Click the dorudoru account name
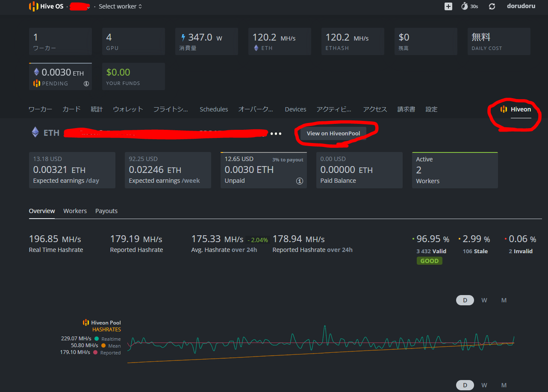Viewport: 548px width, 392px height. pyautogui.click(x=521, y=6)
